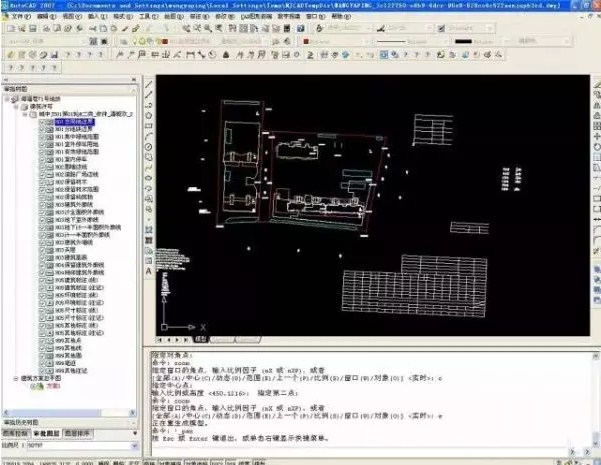Open the color control dropdown
The width and height of the screenshot is (601, 465).
pyautogui.click(x=367, y=41)
